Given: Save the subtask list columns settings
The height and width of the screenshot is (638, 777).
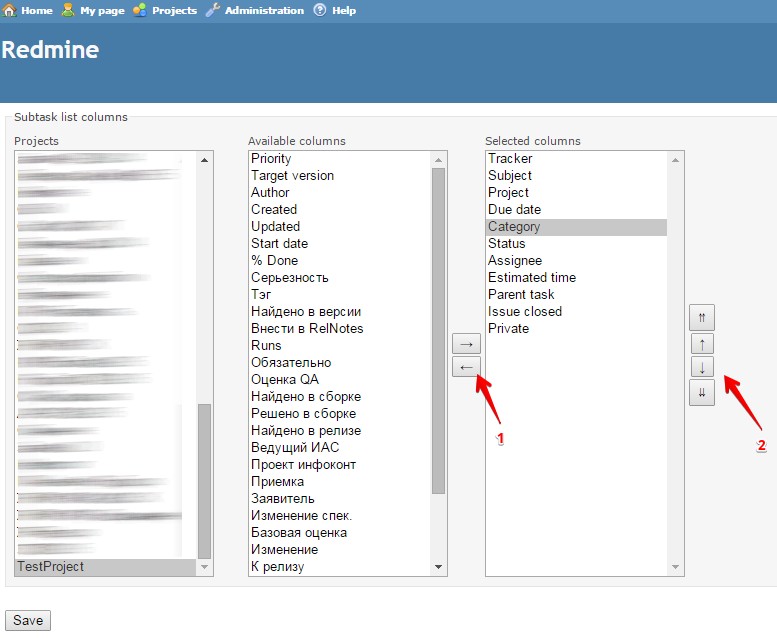Looking at the screenshot, I should tap(28, 621).
